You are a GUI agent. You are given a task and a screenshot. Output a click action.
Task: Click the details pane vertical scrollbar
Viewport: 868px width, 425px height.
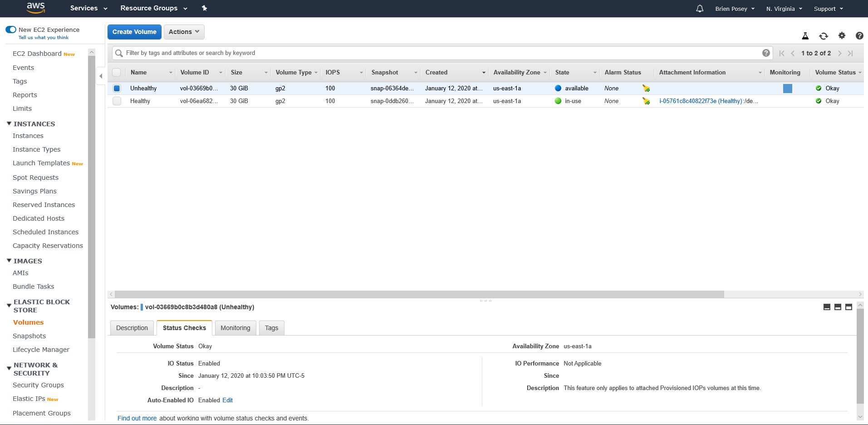pos(860,356)
